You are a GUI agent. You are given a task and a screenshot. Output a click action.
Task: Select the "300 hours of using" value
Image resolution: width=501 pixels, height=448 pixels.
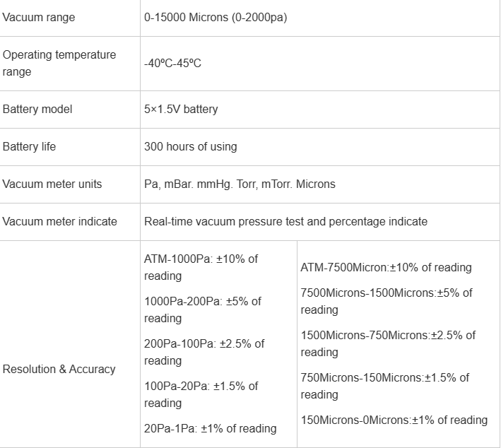(x=191, y=146)
